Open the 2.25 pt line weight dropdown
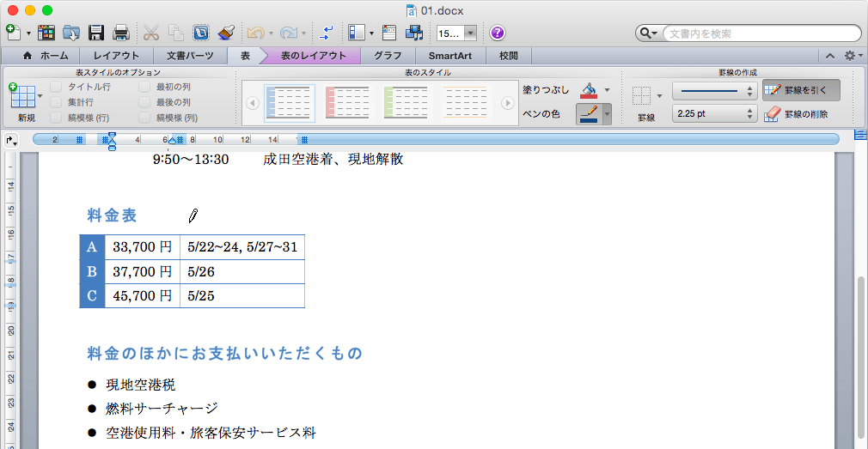 coord(715,114)
